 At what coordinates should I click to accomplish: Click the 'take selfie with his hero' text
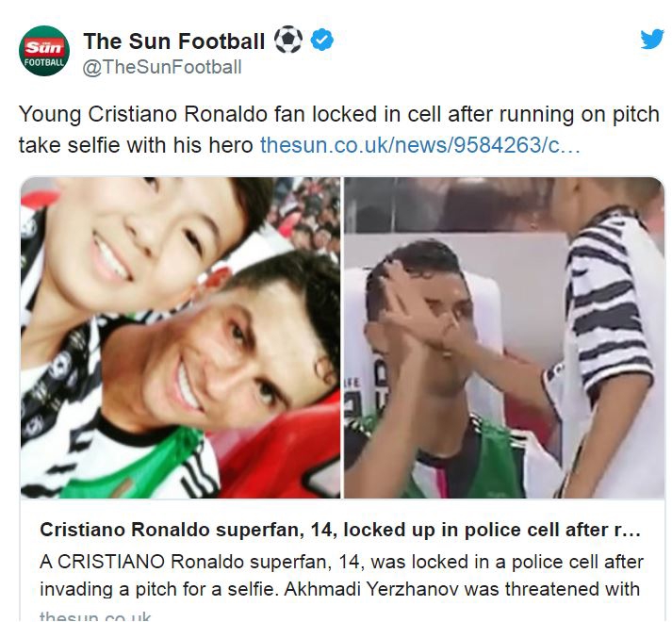(x=136, y=145)
